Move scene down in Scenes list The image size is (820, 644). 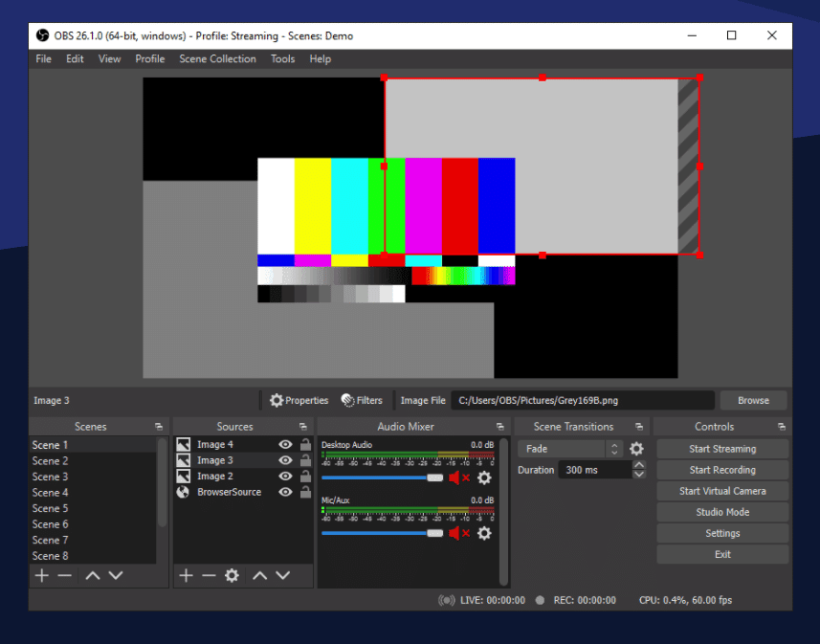coord(116,575)
